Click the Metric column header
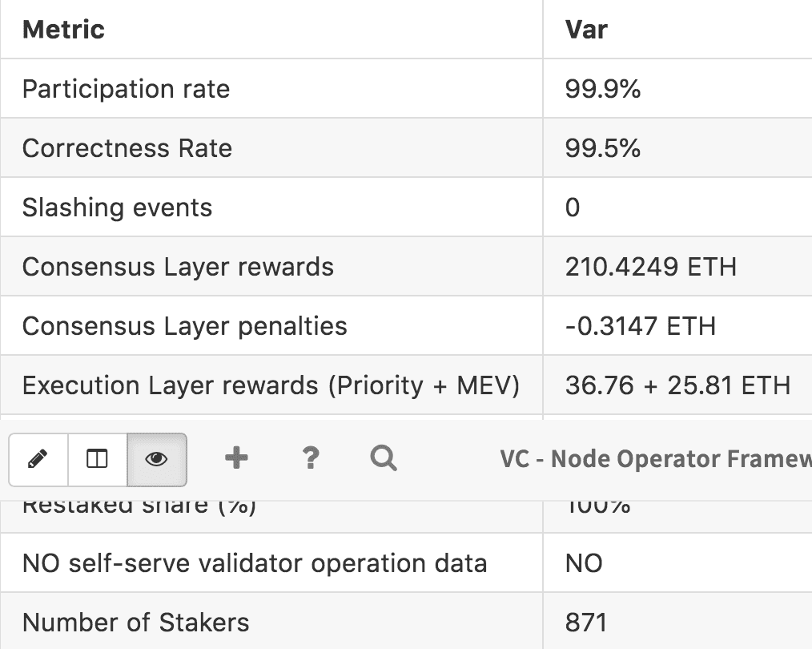Viewport: 812px width, 649px height. 63,30
